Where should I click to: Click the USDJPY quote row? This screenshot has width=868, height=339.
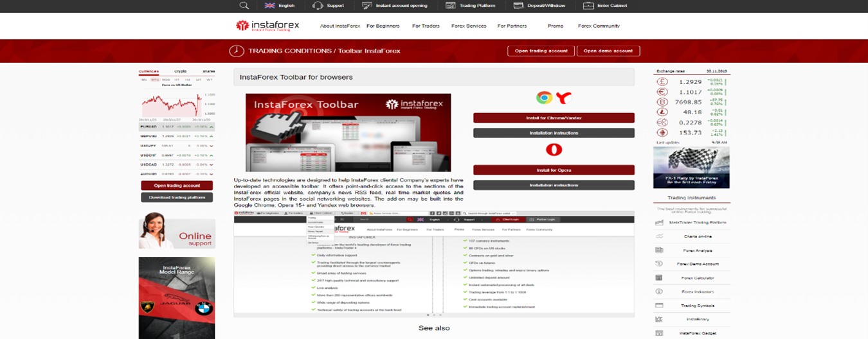pyautogui.click(x=177, y=146)
